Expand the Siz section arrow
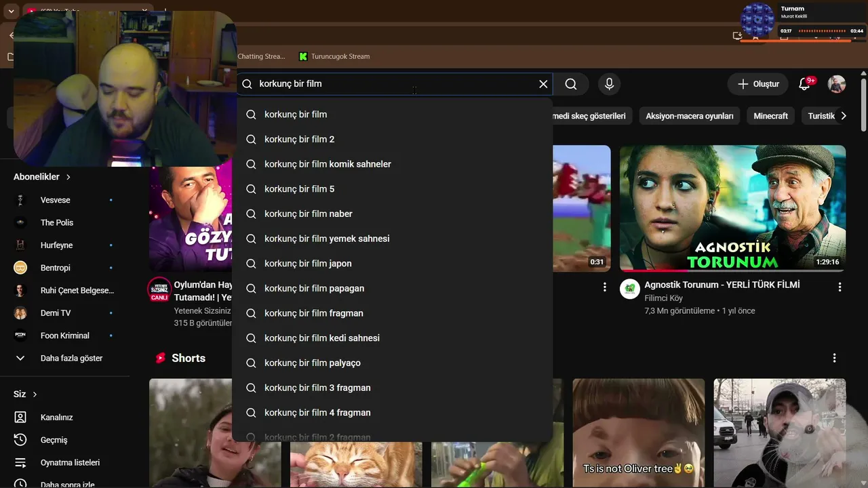This screenshot has width=868, height=488. pyautogui.click(x=35, y=394)
